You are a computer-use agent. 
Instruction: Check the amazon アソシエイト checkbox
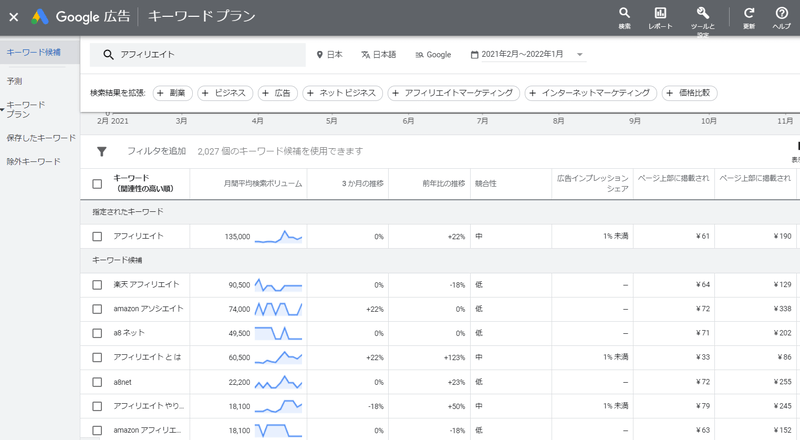coord(97,309)
